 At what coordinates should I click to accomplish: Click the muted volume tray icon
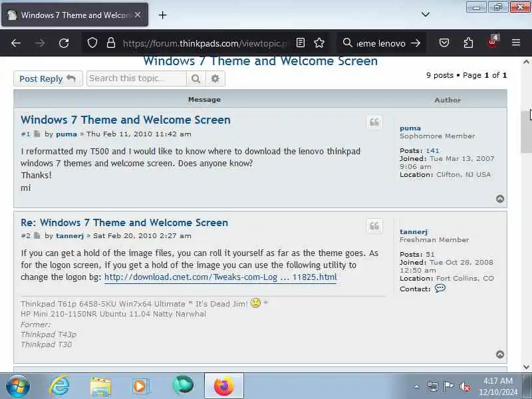[464, 386]
